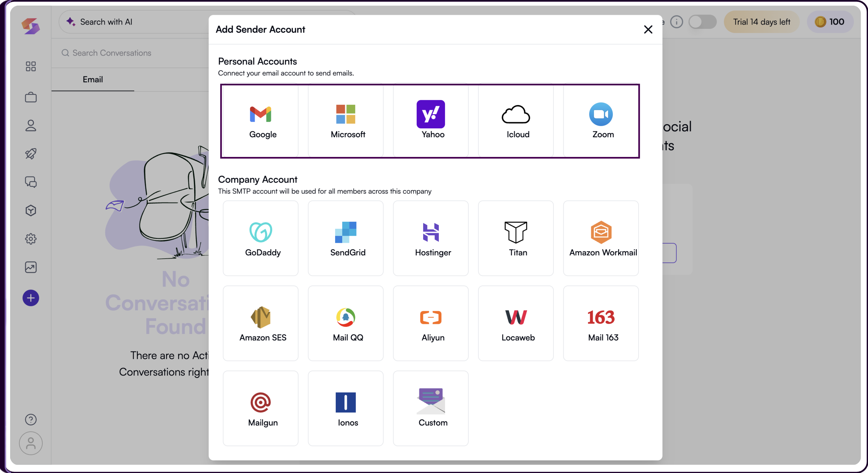Open the help question mark icon
The width and height of the screenshot is (868, 473).
31,420
